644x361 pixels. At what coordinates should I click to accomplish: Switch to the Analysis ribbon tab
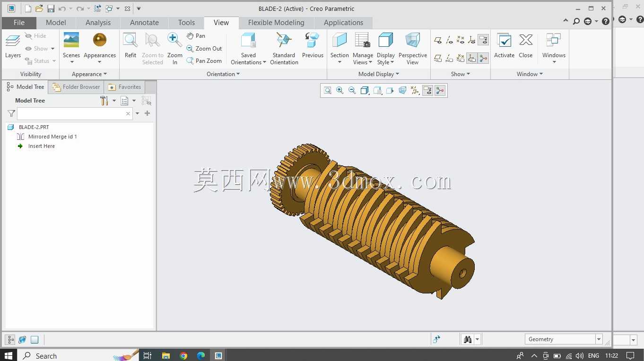tap(98, 23)
